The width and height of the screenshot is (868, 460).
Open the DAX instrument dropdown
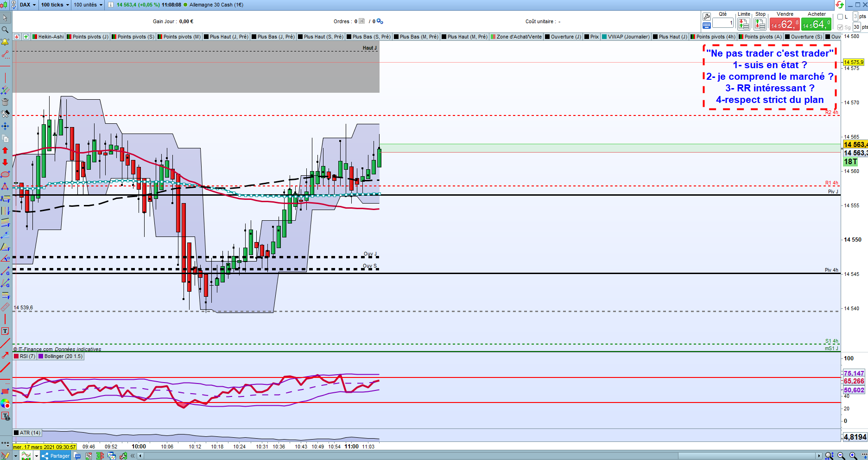point(28,5)
